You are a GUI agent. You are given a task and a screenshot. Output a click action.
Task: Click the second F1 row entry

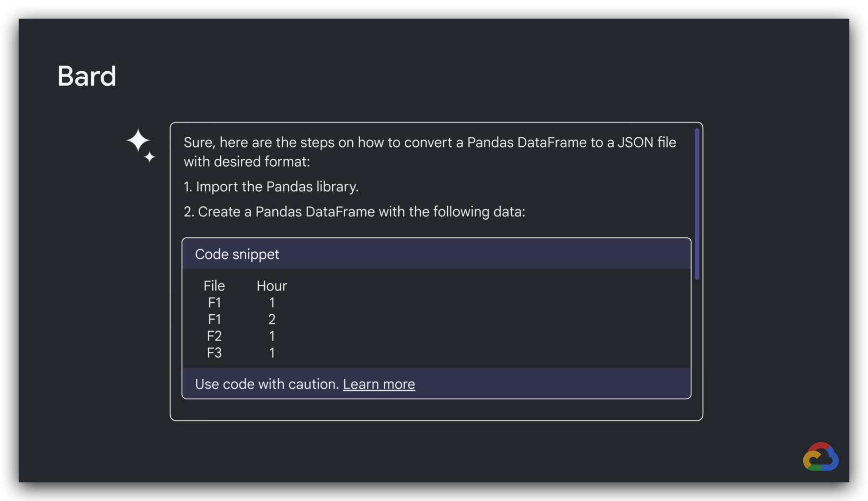click(x=214, y=319)
